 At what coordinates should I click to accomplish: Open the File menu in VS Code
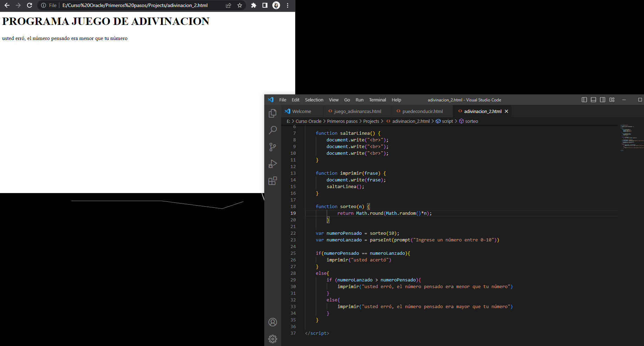tap(283, 100)
